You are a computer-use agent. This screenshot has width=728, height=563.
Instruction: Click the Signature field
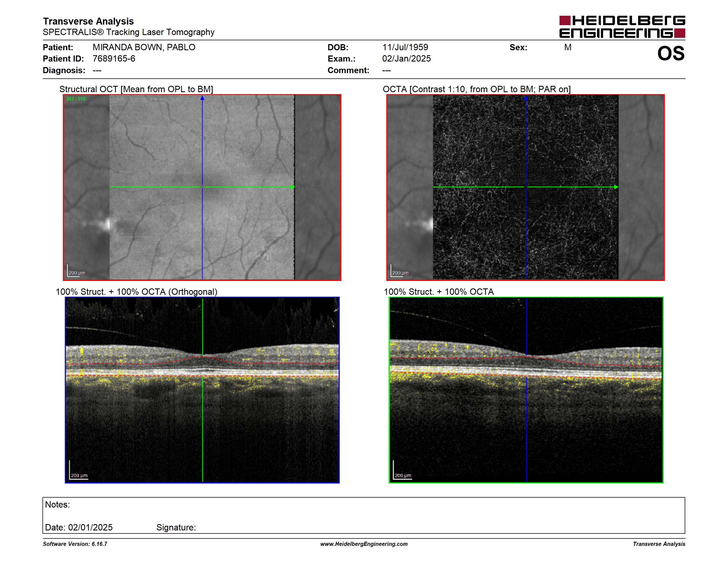tap(176, 527)
